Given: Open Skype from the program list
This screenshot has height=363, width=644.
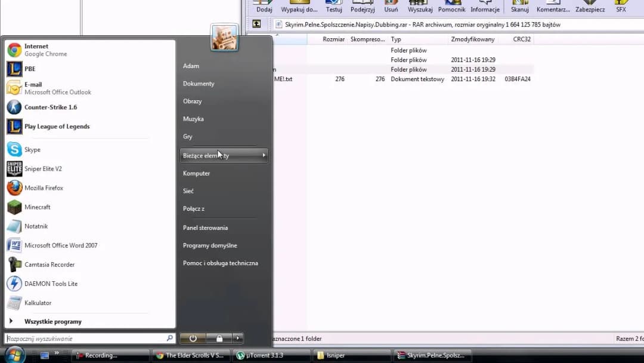Looking at the screenshot, I should 32,150.
